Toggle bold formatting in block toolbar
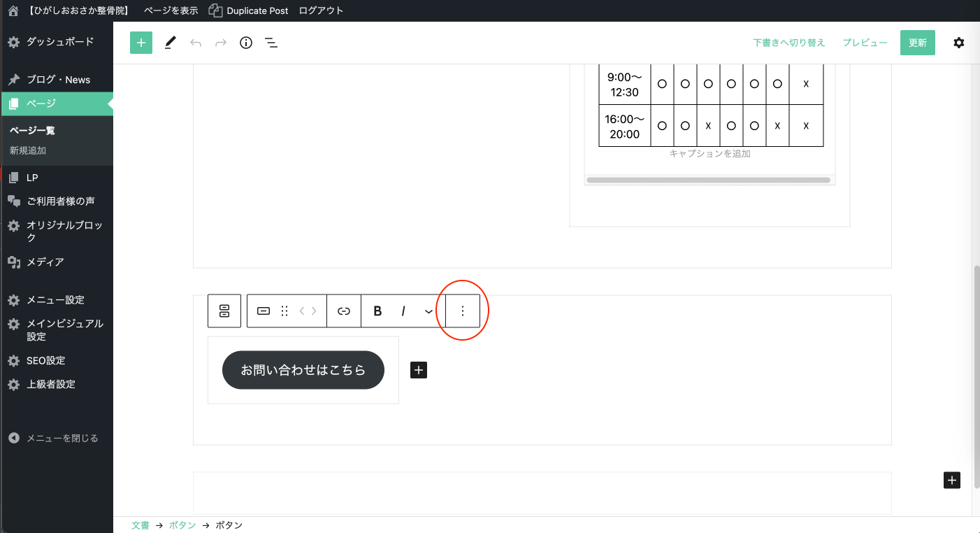The width and height of the screenshot is (980, 533). pyautogui.click(x=377, y=311)
